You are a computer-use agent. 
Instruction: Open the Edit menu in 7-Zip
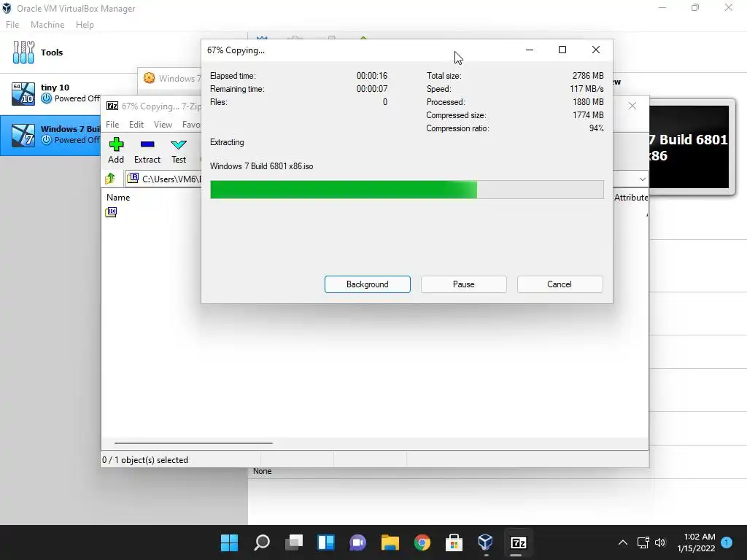tap(136, 124)
